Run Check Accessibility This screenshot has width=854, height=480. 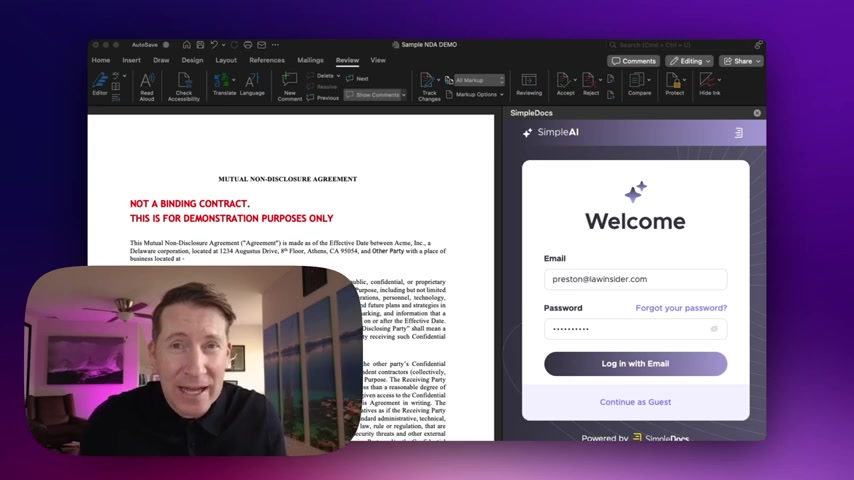(x=184, y=86)
